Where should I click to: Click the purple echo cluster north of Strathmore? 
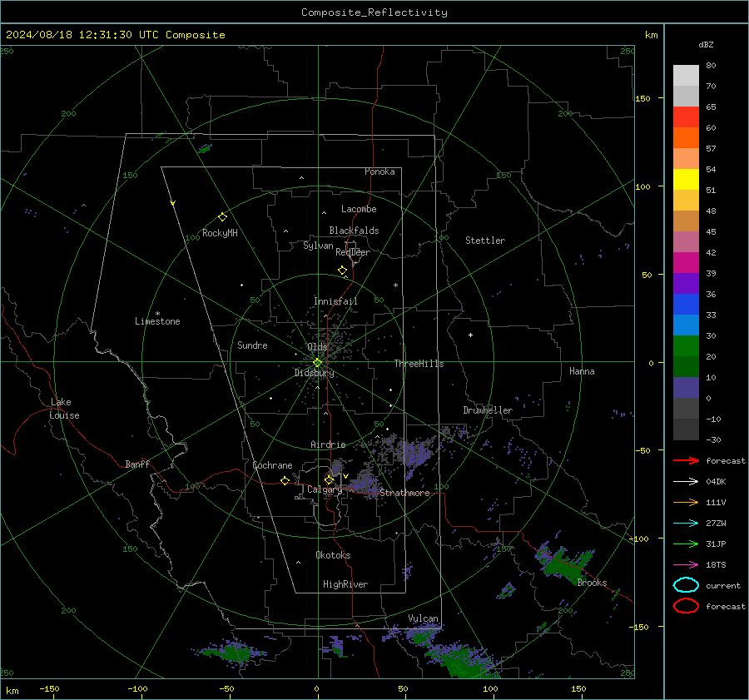click(x=414, y=453)
